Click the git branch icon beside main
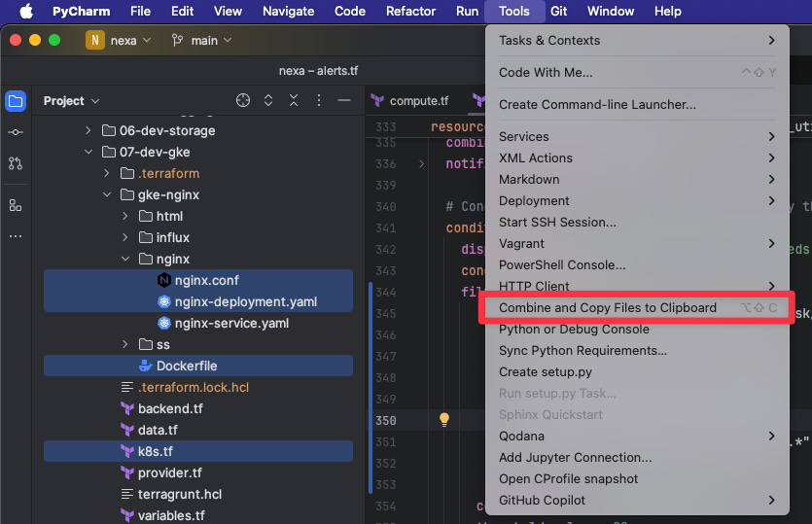This screenshot has width=812, height=524. click(178, 41)
